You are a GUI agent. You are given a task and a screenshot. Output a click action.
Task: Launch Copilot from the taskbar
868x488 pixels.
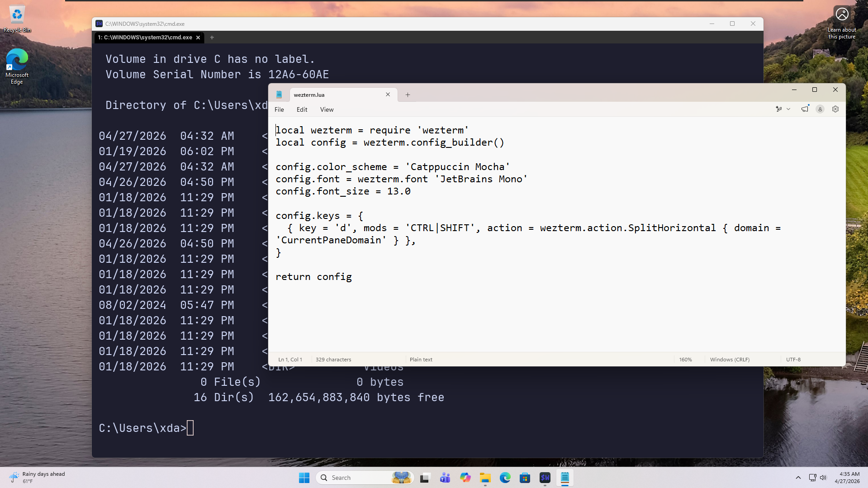tap(465, 478)
